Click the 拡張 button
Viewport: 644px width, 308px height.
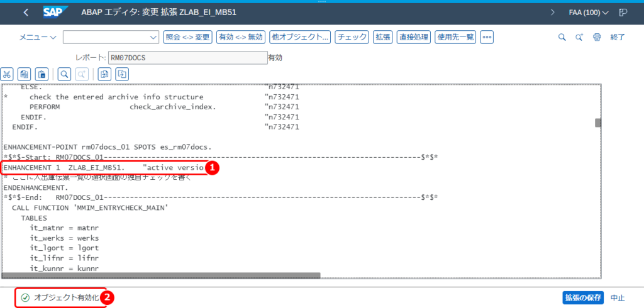(382, 37)
